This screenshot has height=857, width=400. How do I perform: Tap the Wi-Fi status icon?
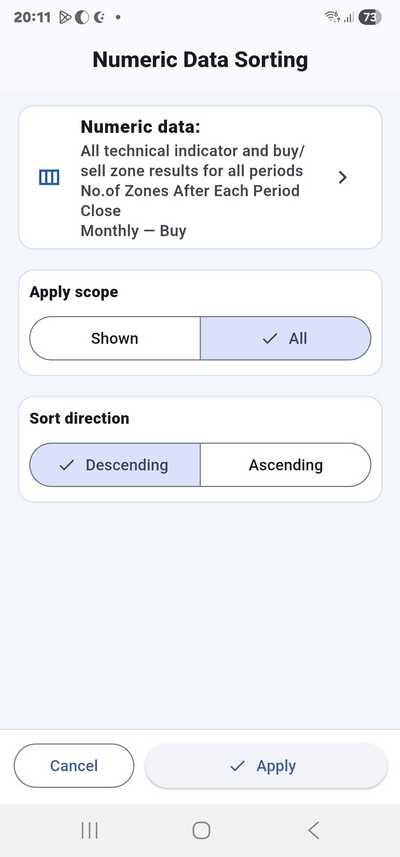332,17
